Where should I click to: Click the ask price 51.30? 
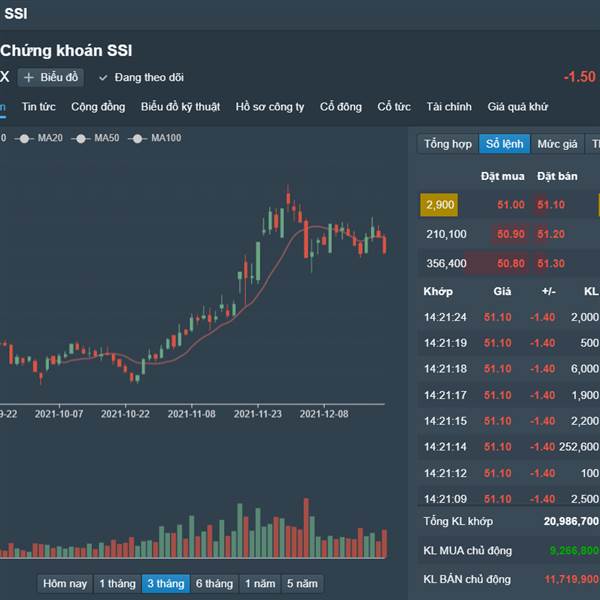551,264
